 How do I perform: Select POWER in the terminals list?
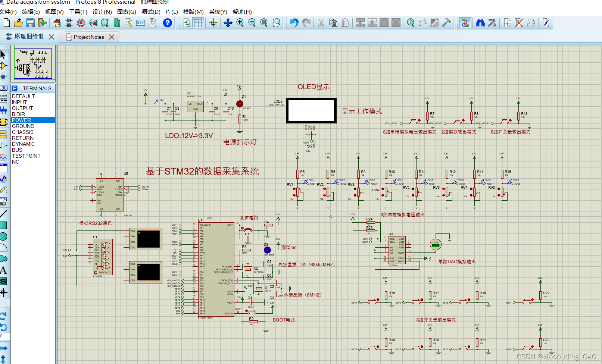[x=22, y=120]
